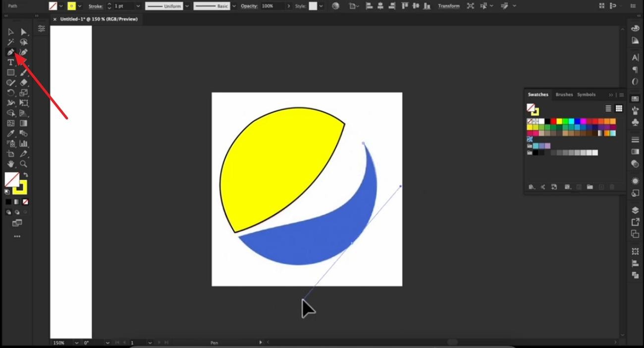Enable Draw Normal mode
The image size is (644, 348).
(8, 212)
